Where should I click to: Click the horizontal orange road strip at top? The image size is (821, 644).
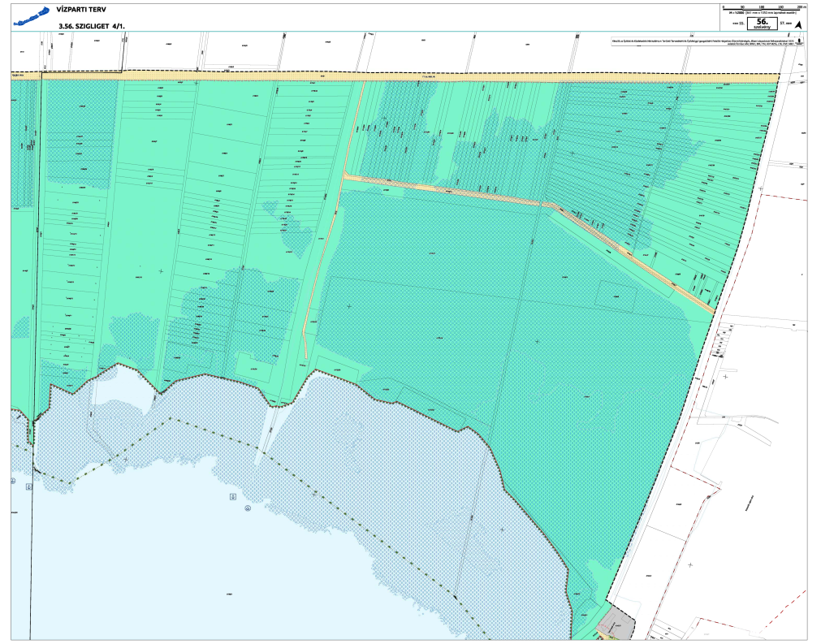click(406, 76)
